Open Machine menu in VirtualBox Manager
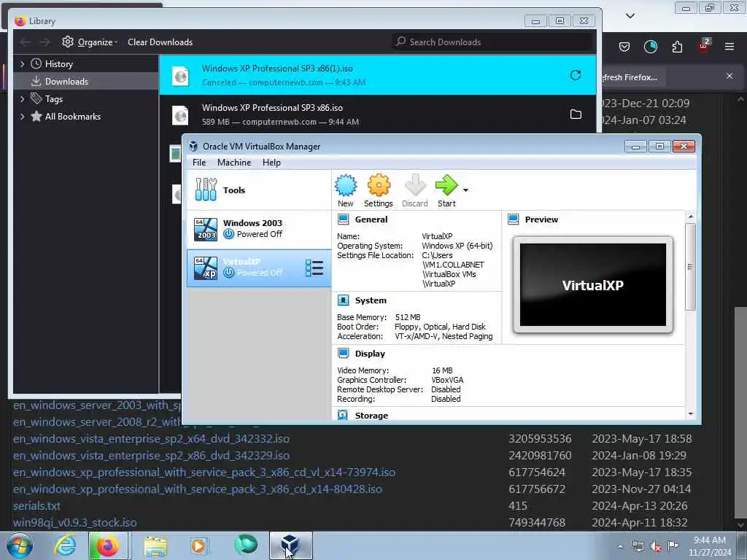The width and height of the screenshot is (747, 560). click(234, 163)
